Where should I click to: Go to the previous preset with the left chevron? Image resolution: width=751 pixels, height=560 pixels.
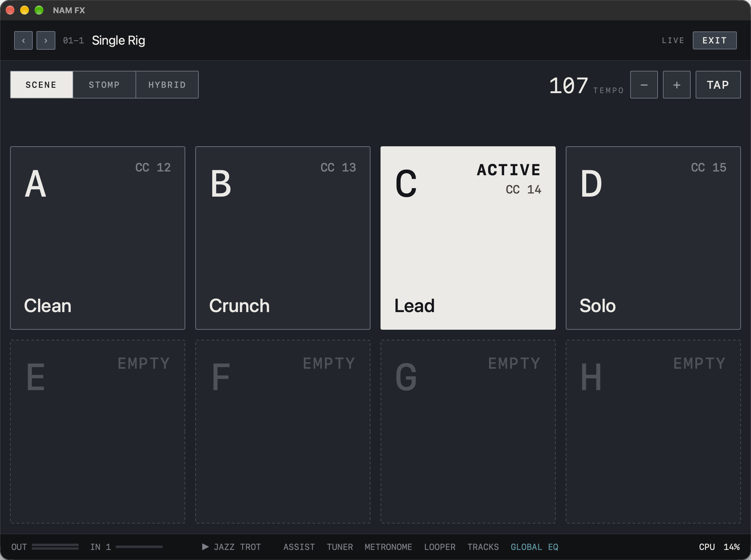[x=23, y=40]
